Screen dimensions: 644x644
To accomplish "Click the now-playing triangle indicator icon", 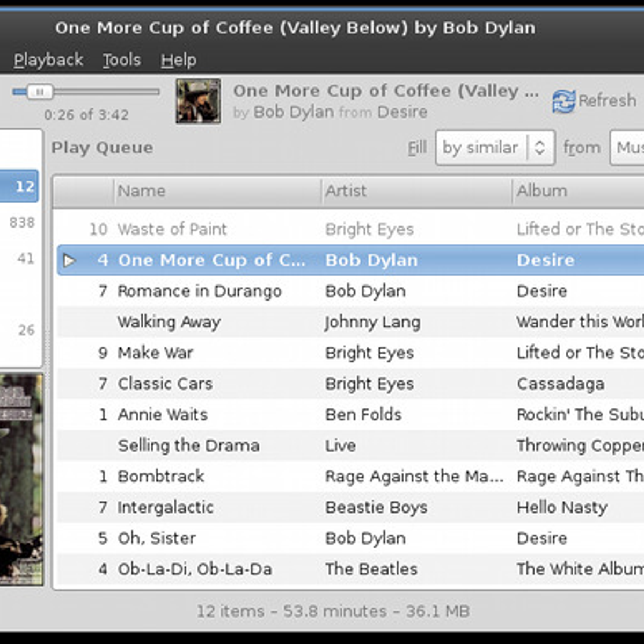I will [x=69, y=261].
